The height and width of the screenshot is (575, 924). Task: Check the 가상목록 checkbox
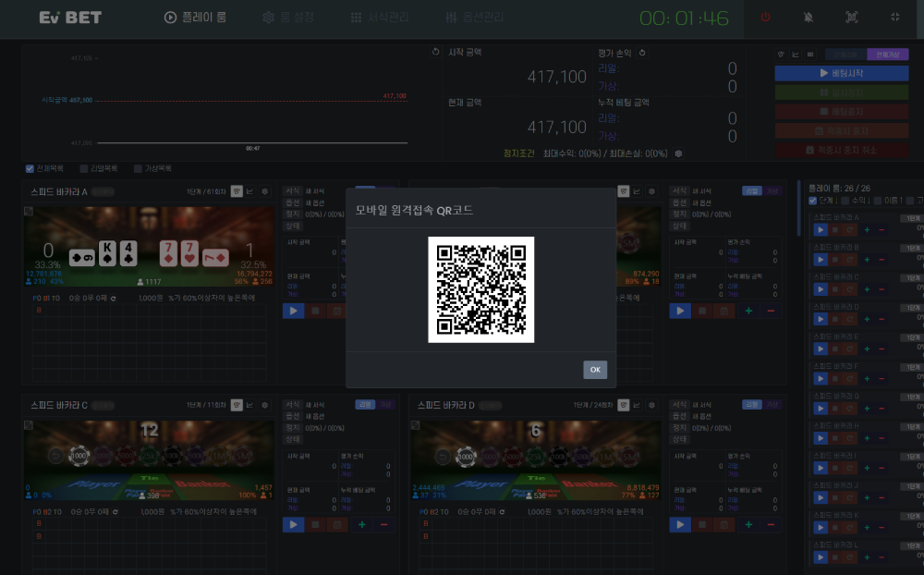click(x=138, y=168)
